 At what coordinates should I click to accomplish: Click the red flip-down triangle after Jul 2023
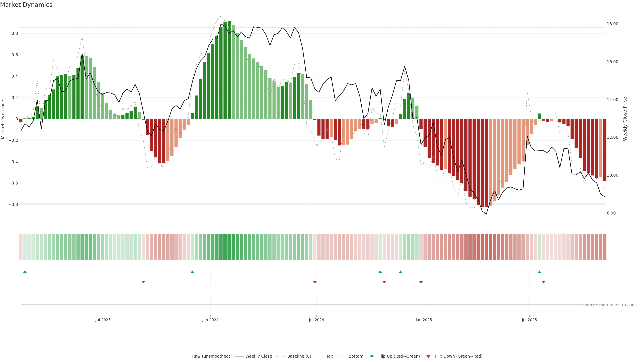click(143, 282)
